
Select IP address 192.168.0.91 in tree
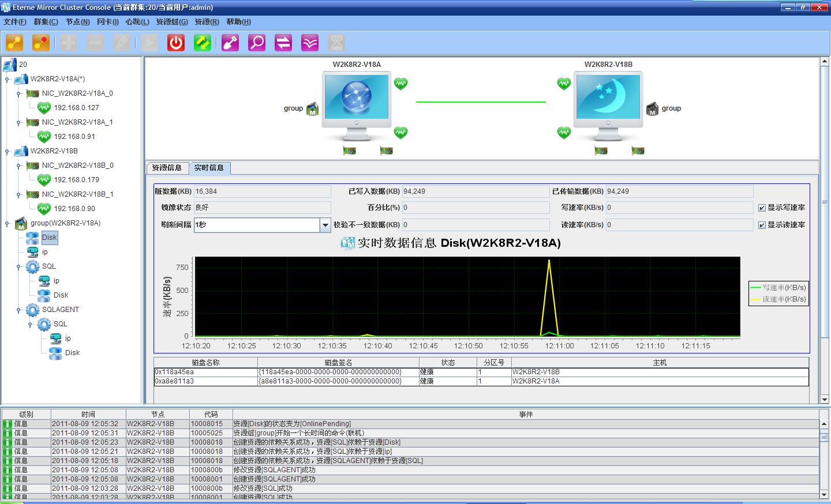(74, 137)
